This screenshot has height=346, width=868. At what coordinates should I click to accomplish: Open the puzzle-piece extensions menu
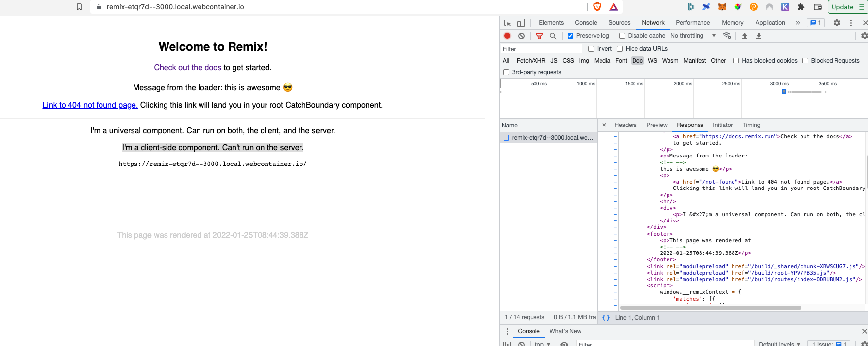pos(801,7)
